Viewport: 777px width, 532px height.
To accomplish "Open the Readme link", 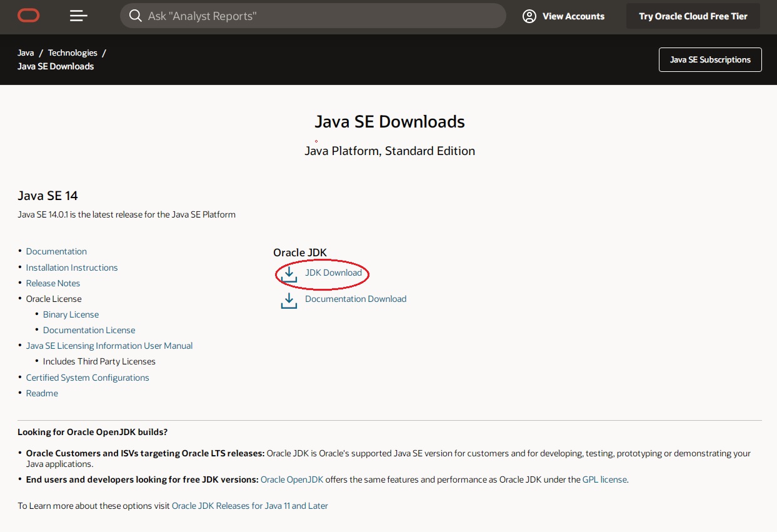I will coord(42,393).
